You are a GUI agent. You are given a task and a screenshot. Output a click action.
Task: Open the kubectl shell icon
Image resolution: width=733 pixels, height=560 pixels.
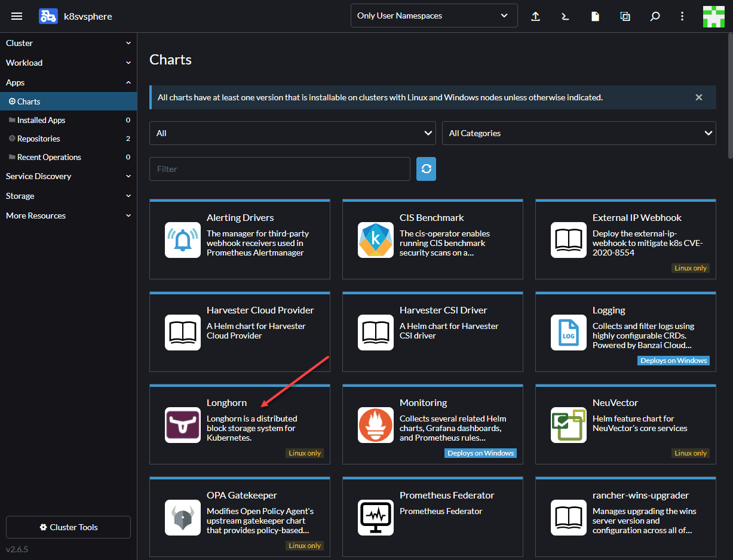565,16
